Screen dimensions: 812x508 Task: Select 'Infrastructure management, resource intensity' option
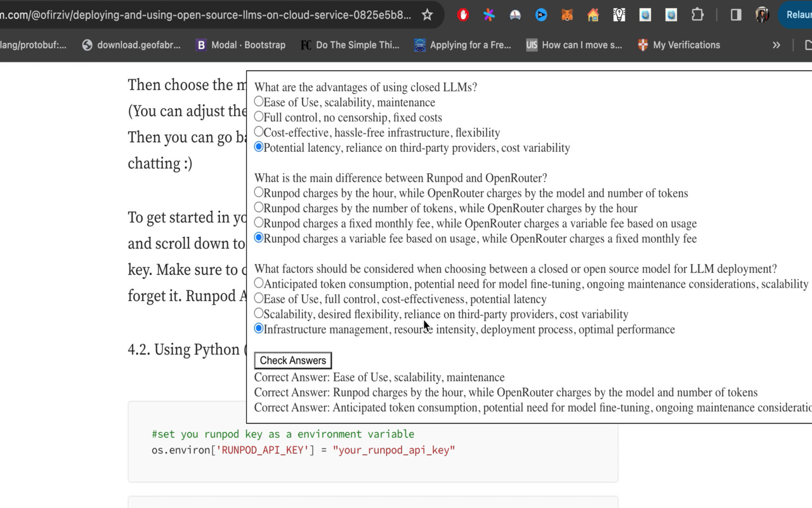coord(259,329)
